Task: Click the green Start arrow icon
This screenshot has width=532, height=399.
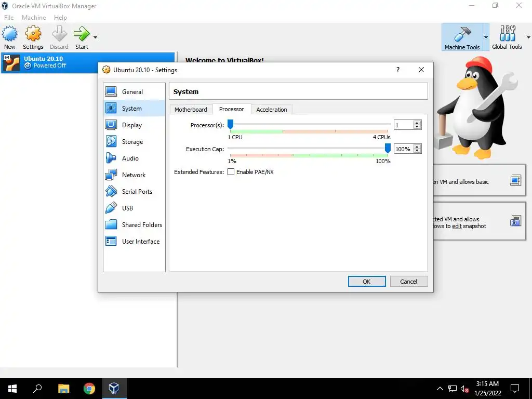Action: pos(82,34)
